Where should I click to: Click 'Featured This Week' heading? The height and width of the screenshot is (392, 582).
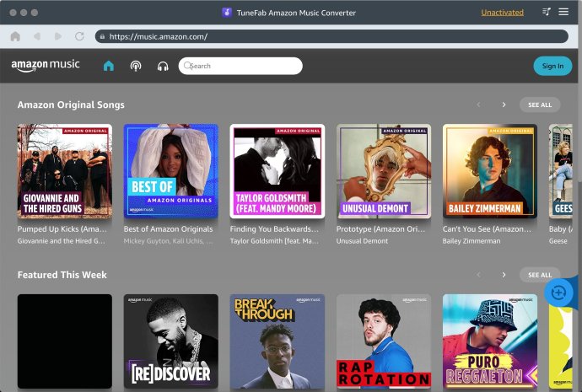[x=62, y=275]
